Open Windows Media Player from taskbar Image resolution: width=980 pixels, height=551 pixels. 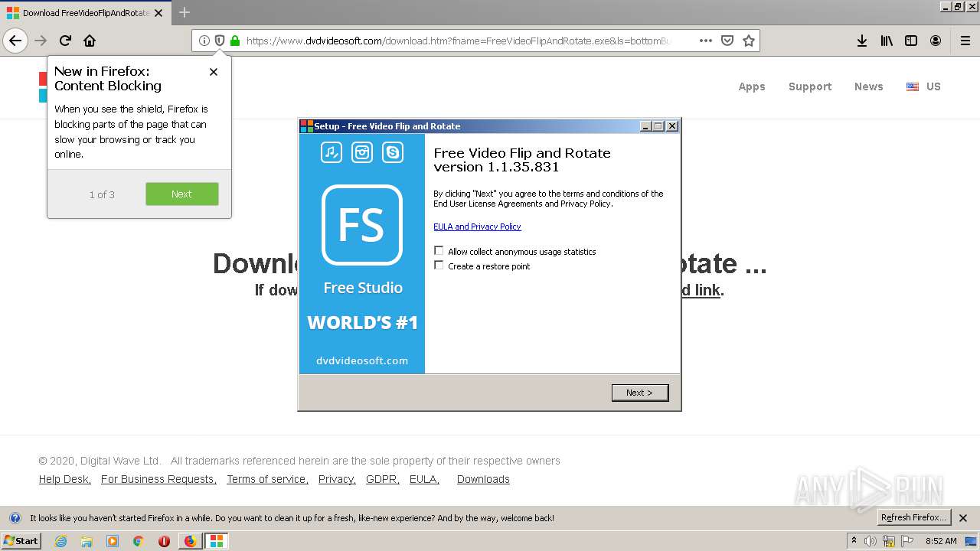tap(113, 541)
